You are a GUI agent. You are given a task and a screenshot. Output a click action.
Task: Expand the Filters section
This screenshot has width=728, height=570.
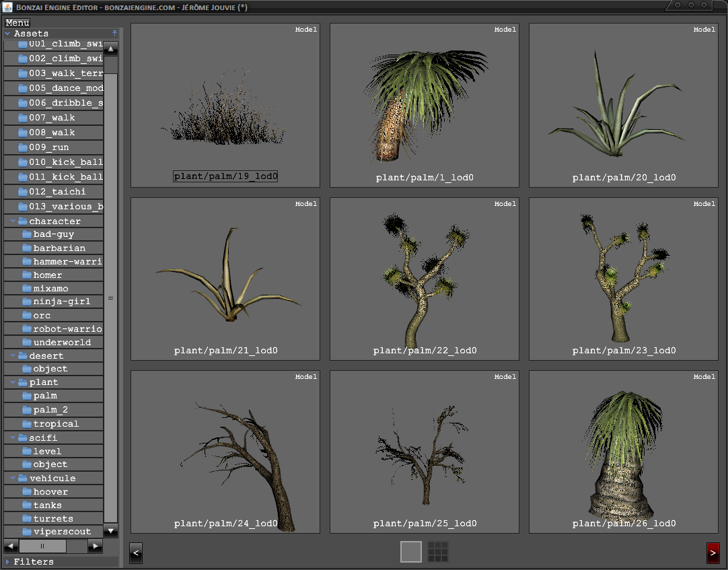(8, 562)
